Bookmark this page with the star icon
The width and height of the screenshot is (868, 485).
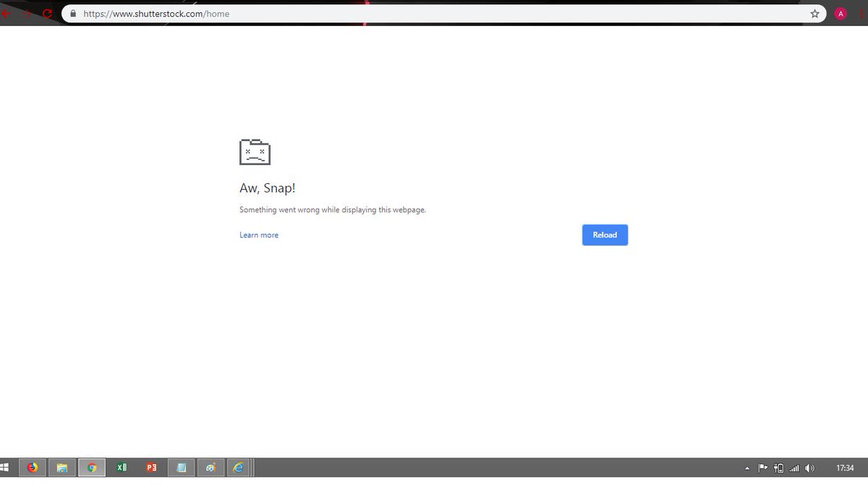coord(814,14)
